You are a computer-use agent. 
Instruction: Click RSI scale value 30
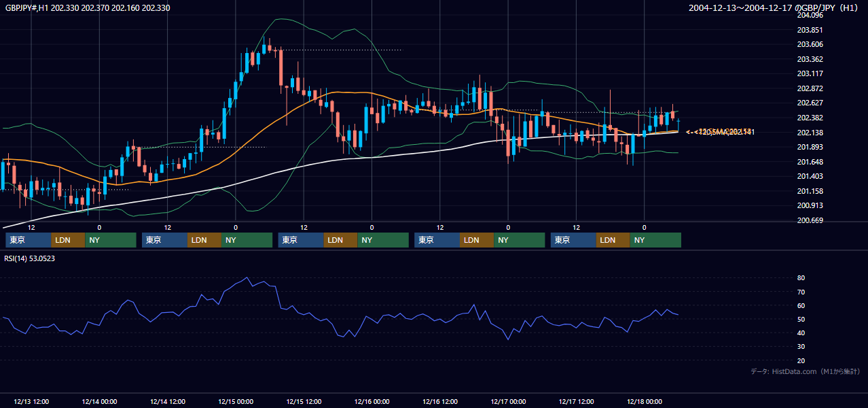pyautogui.click(x=801, y=347)
